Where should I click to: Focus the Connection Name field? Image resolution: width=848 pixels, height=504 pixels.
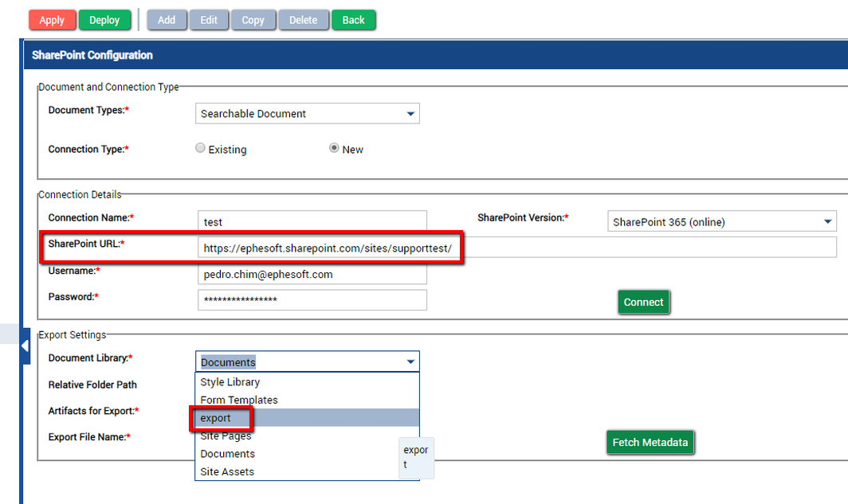coord(312,221)
